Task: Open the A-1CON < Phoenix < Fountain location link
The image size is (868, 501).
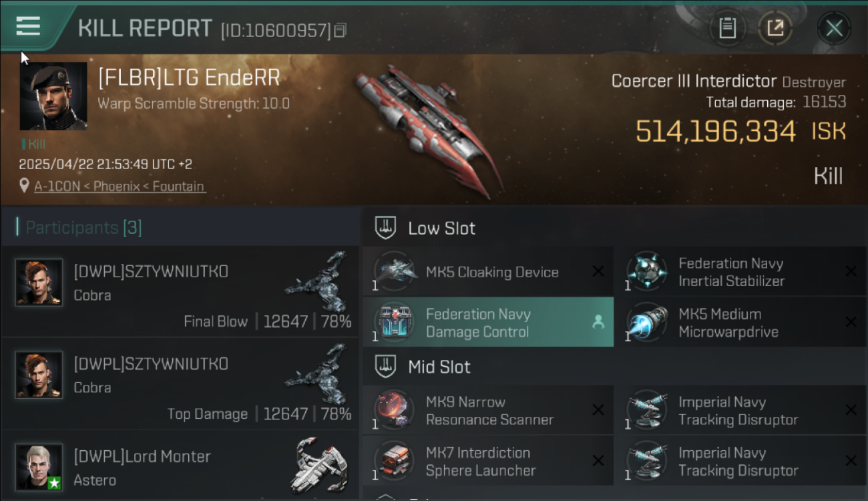Action: pos(120,186)
